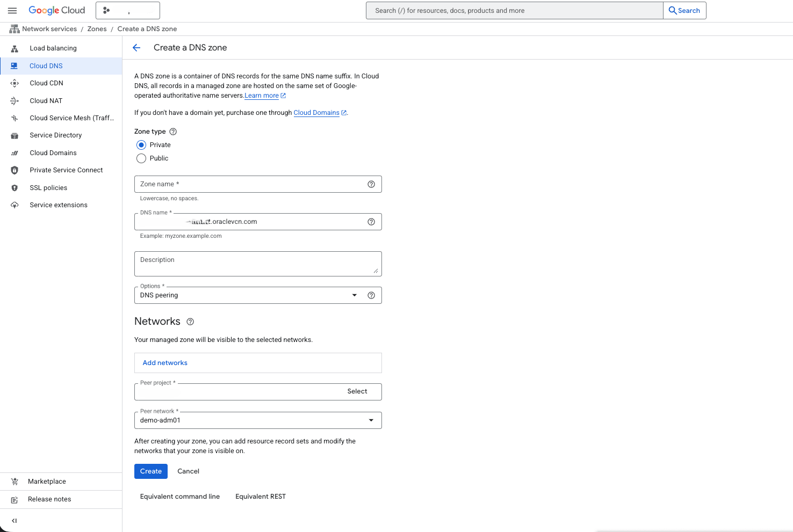Click the SSL policies icon
This screenshot has height=532, width=793.
pyautogui.click(x=15, y=187)
